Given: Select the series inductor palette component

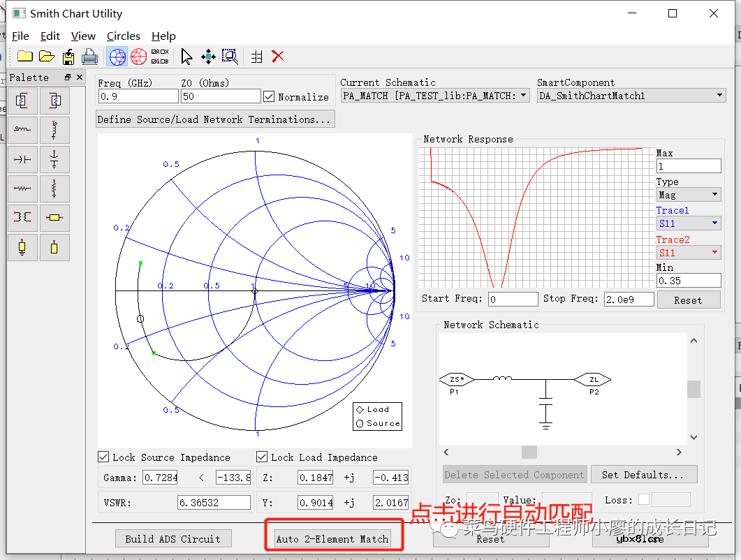Looking at the screenshot, I should [x=22, y=130].
